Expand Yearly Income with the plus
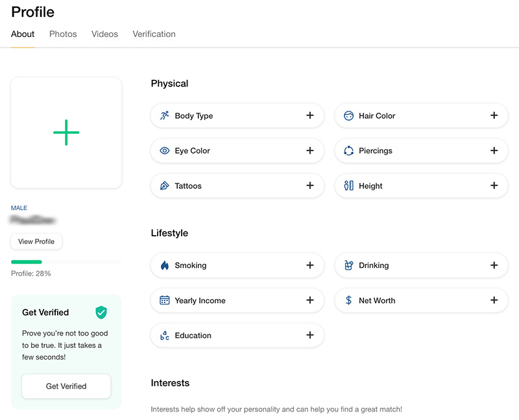Image resolution: width=519 pixels, height=420 pixels. [310, 301]
